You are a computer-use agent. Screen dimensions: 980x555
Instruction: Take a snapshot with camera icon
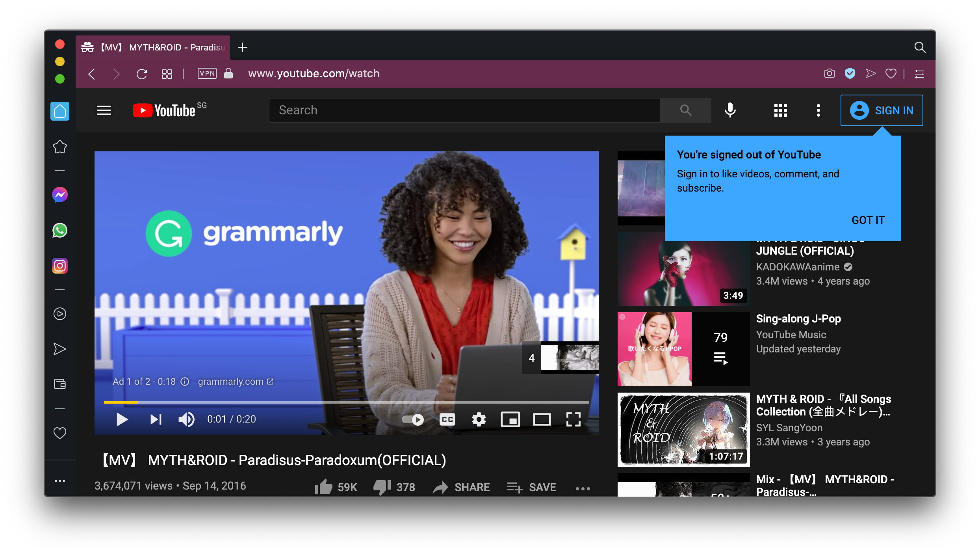(x=830, y=73)
